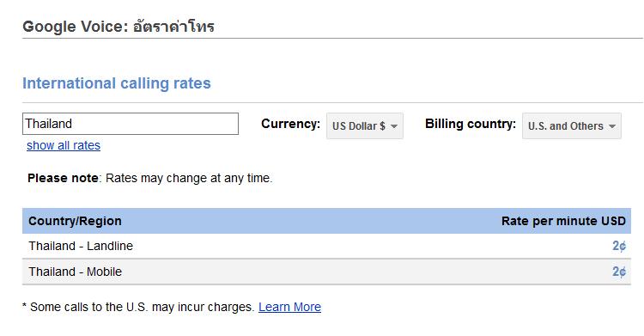Screen dimensions: 644x336
Task: Select the Thailand - Landline row
Action: (x=326, y=246)
